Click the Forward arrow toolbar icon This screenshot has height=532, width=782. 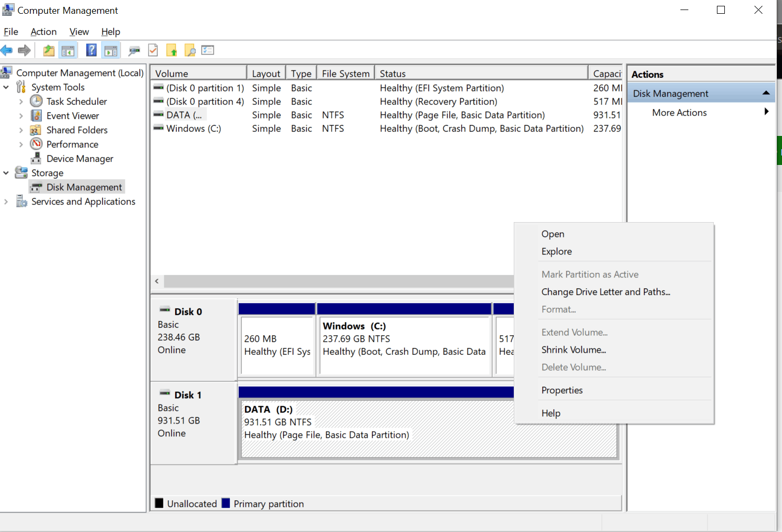[24, 51]
